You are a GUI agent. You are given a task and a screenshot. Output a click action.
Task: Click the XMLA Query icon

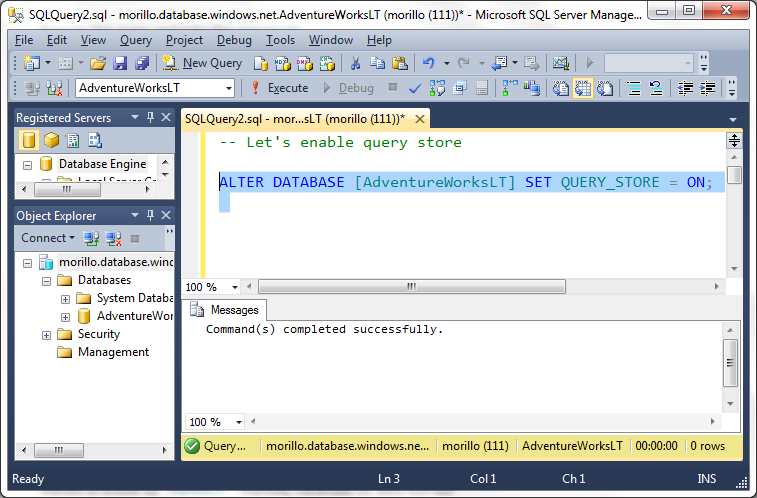coord(327,63)
